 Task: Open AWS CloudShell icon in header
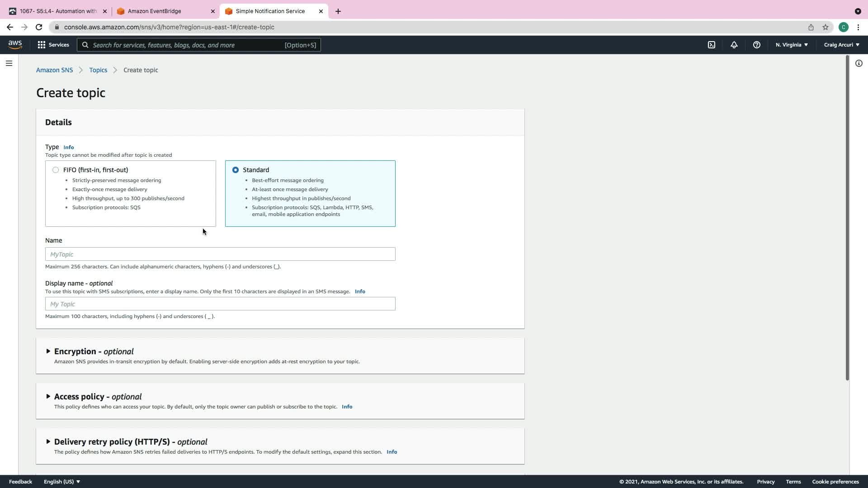(712, 45)
